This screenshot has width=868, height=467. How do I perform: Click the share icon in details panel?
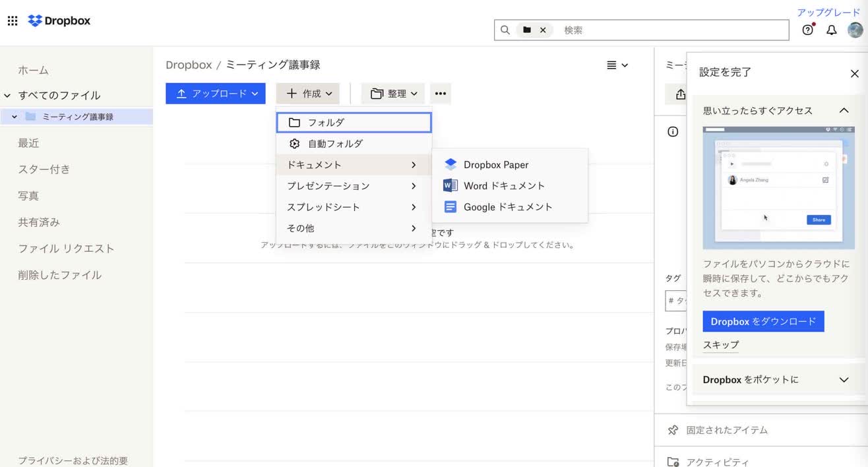(x=681, y=94)
